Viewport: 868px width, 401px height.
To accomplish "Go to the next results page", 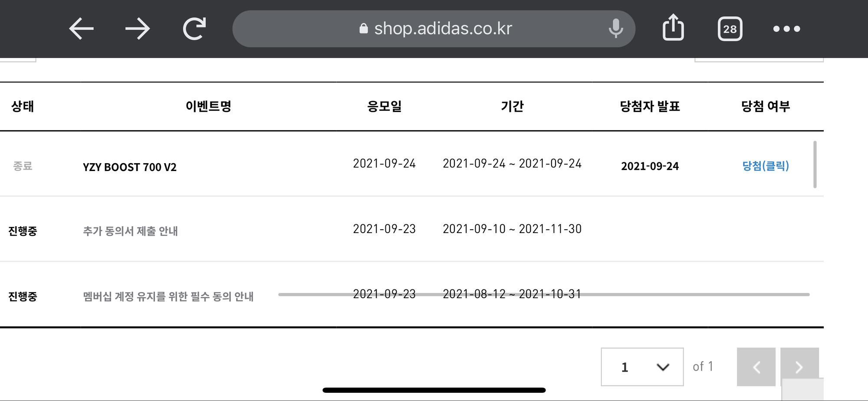I will (799, 367).
